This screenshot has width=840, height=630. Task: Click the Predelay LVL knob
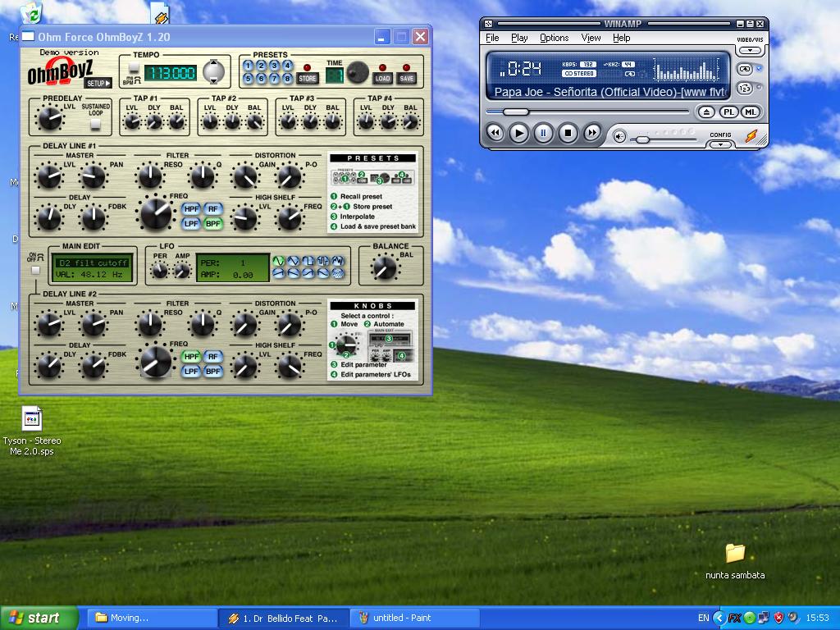pos(50,118)
